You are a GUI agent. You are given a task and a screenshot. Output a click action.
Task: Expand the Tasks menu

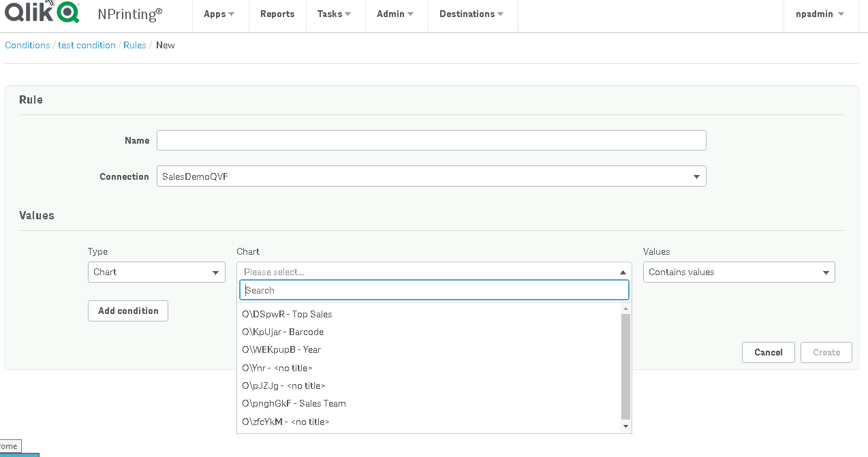[x=334, y=14]
